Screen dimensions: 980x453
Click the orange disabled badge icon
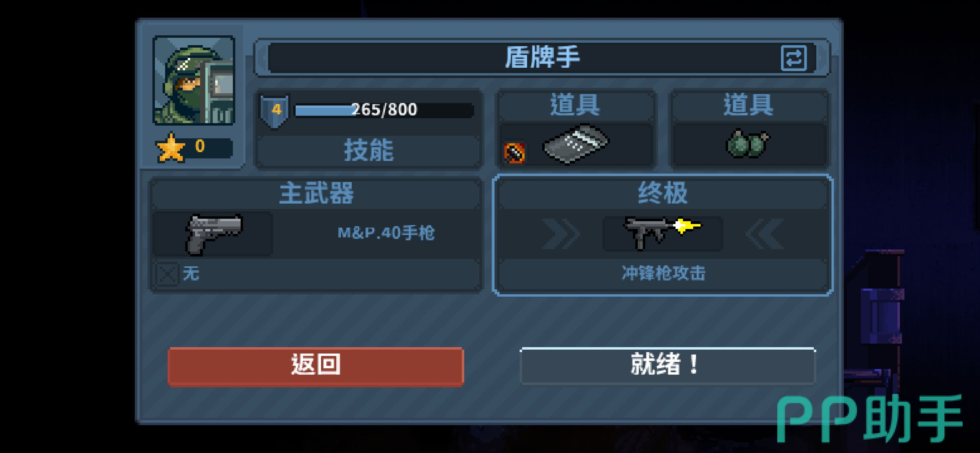coord(515,153)
